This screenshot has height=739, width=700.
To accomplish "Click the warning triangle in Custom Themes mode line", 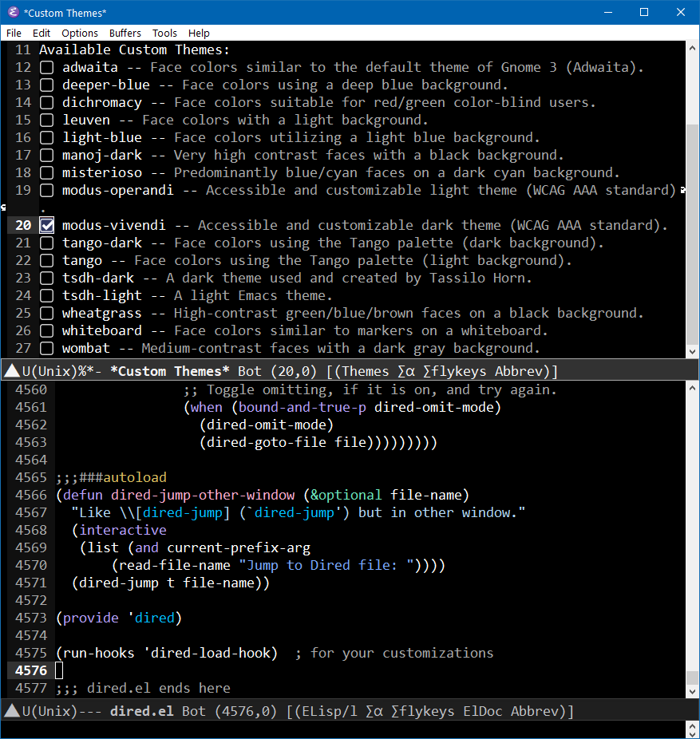I will coord(12,371).
